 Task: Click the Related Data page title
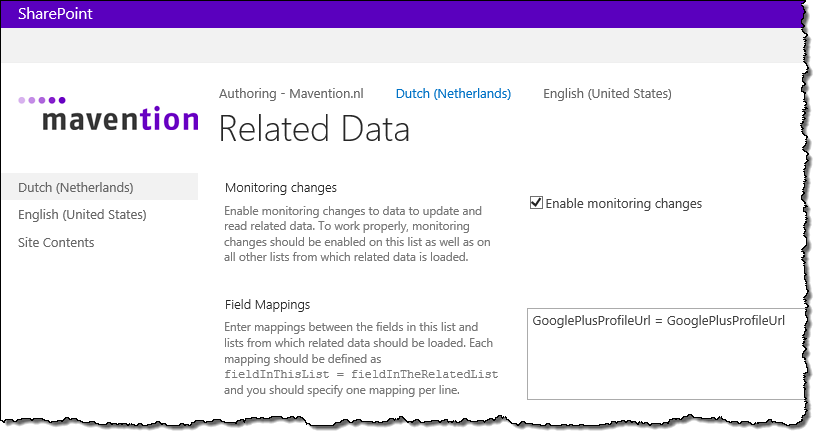point(314,129)
